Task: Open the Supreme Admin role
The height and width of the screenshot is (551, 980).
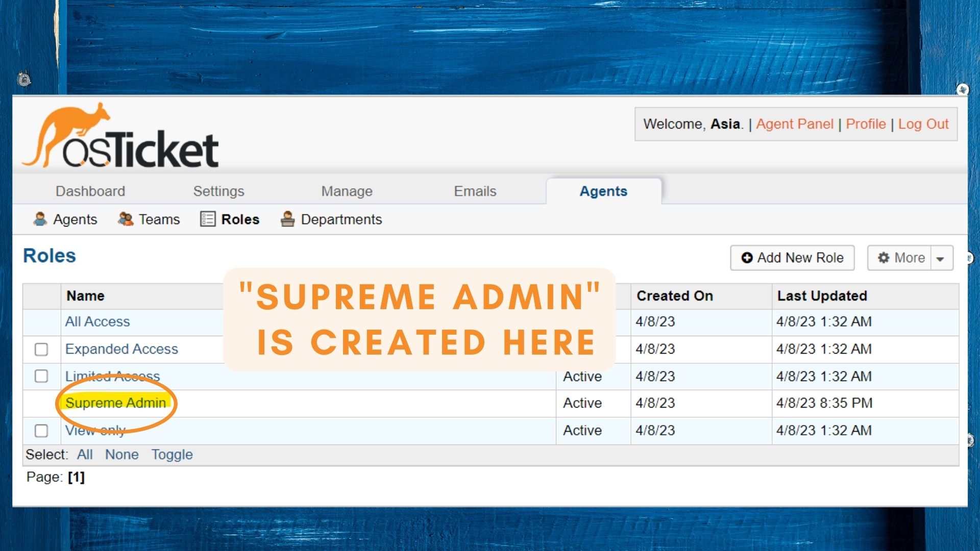Action: (x=115, y=403)
